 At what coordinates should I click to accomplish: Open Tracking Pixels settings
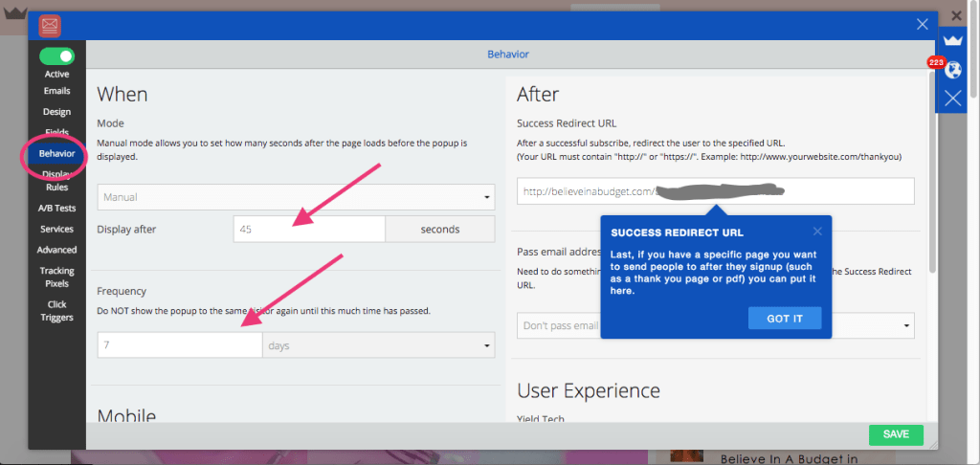56,277
